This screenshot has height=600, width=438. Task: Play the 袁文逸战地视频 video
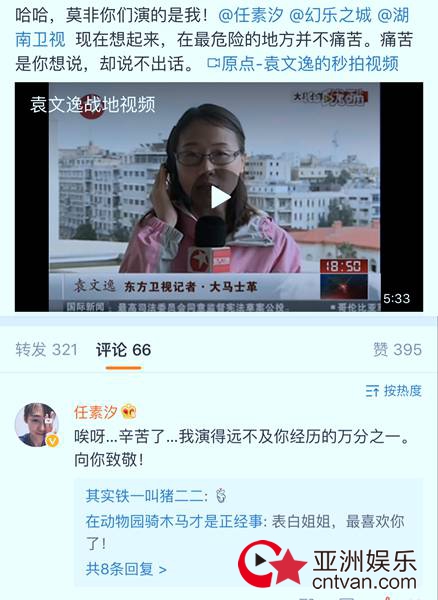221,197
